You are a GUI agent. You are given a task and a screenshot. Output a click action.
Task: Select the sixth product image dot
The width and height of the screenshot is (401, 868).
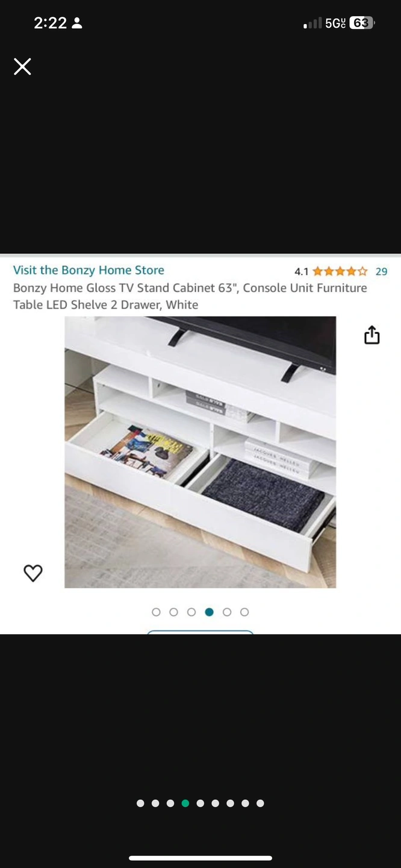tap(244, 612)
